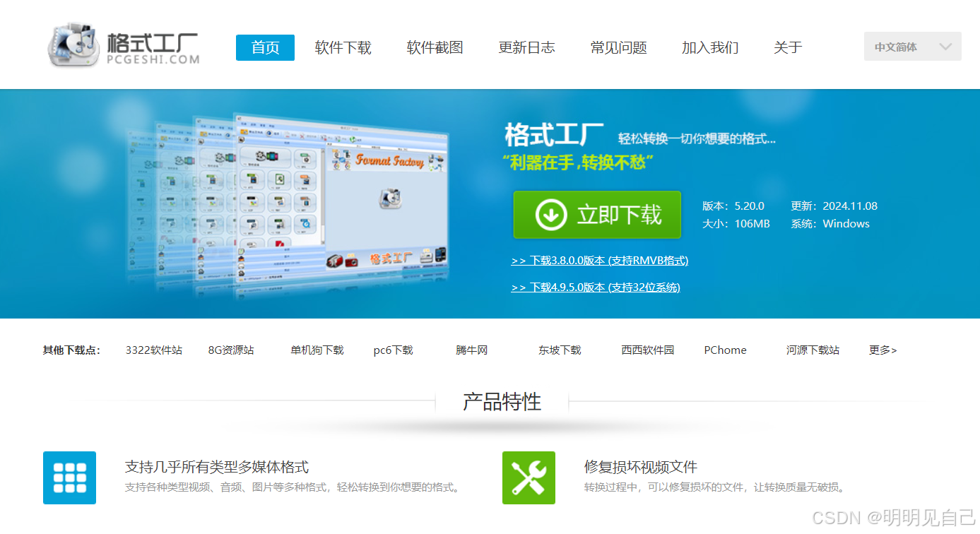Click the download arrow circle icon

(x=551, y=215)
